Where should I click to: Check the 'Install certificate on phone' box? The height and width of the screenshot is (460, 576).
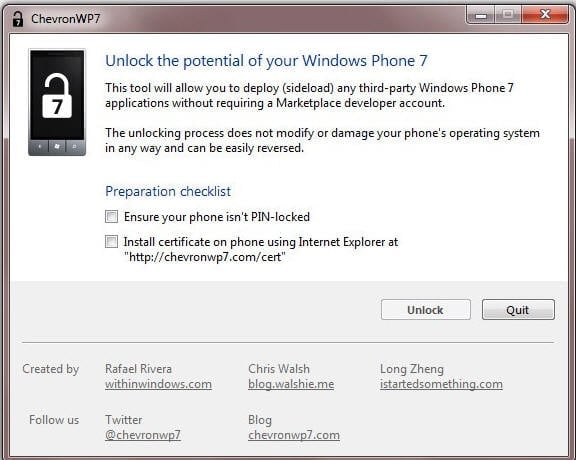click(111, 242)
